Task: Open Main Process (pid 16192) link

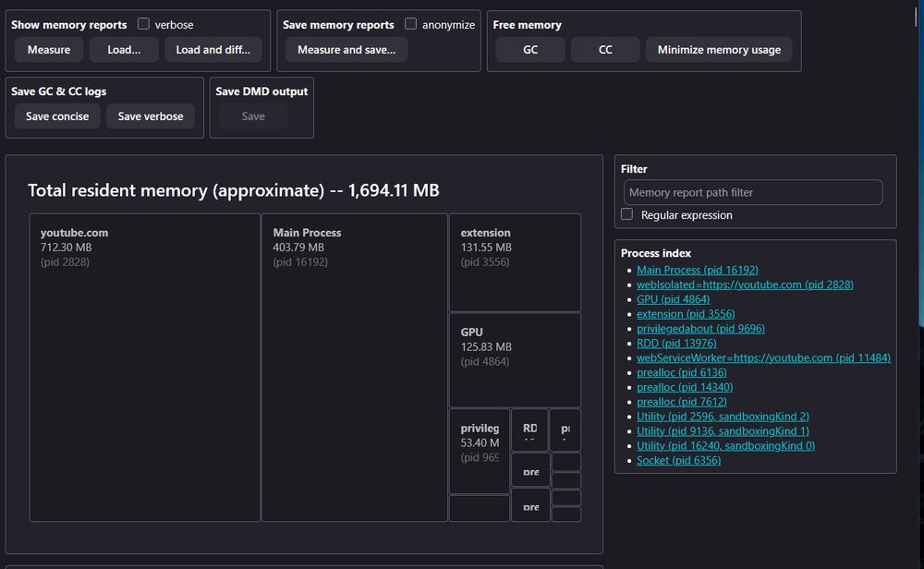Action: click(x=697, y=270)
